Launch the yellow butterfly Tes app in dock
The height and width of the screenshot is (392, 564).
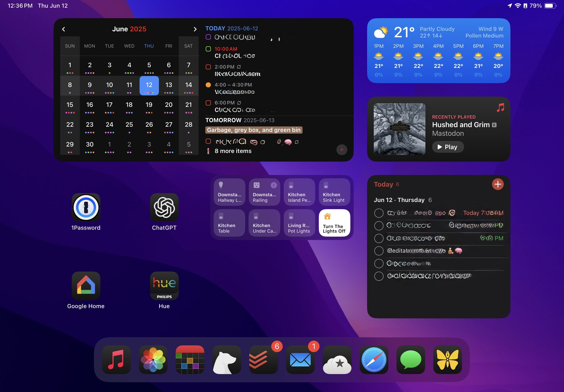click(x=447, y=359)
